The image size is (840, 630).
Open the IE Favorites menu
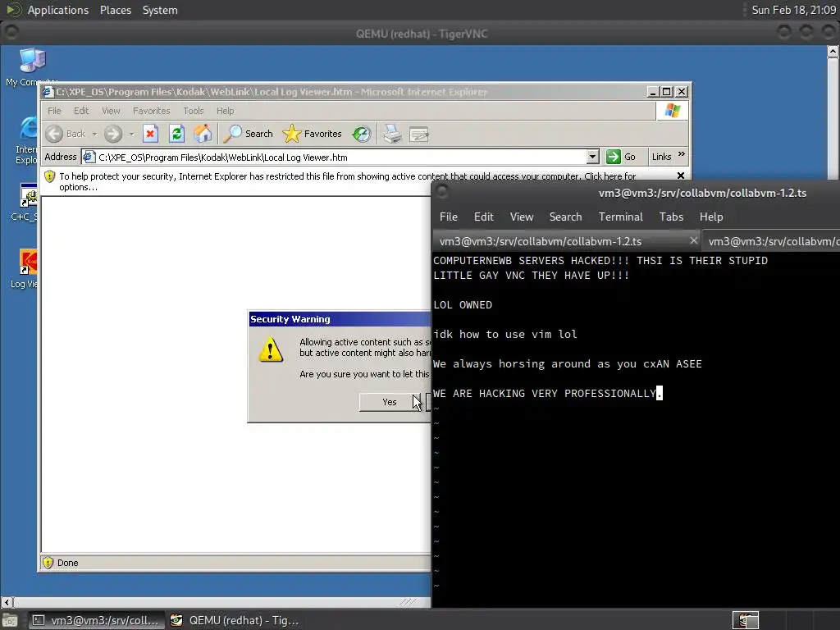pyautogui.click(x=151, y=111)
